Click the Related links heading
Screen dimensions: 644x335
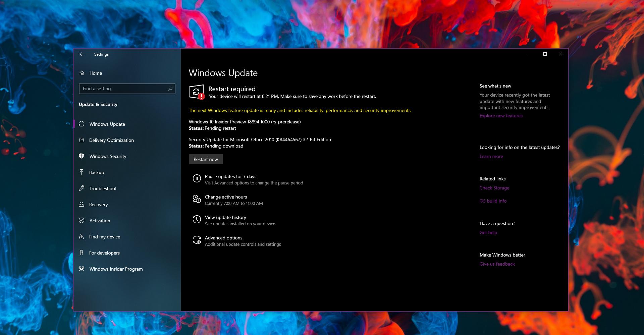pyautogui.click(x=492, y=179)
